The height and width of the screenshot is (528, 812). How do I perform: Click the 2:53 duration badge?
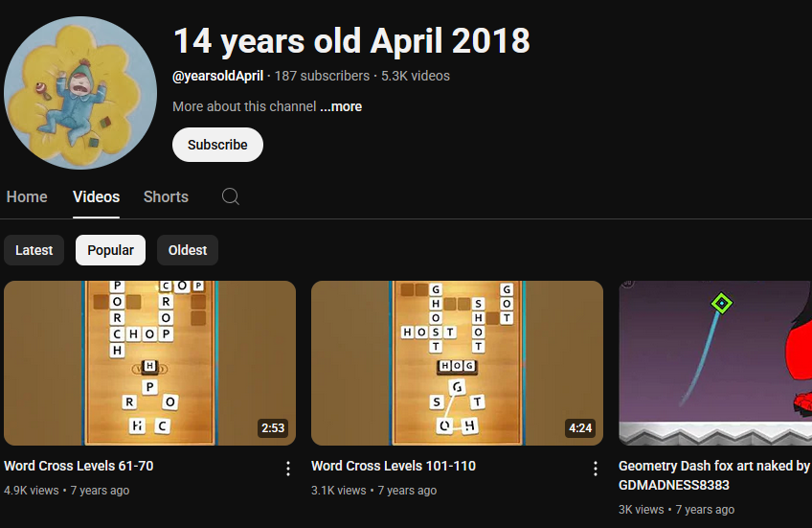273,428
